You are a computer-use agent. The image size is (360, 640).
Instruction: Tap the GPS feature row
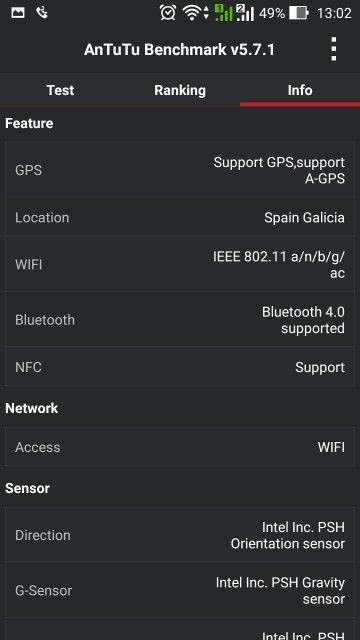(x=180, y=170)
